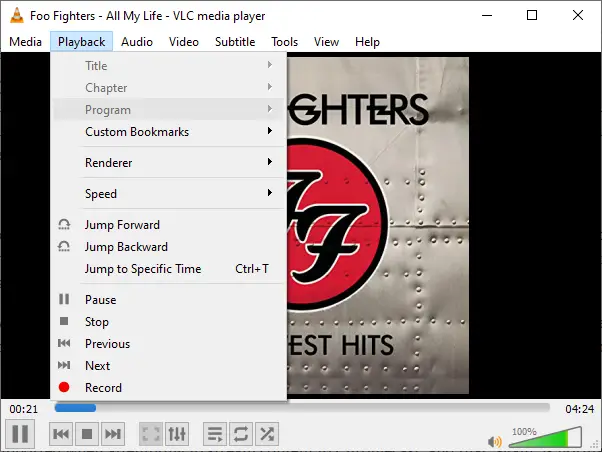
Task: Choose Jump to Specific Time
Action: pyautogui.click(x=168, y=269)
